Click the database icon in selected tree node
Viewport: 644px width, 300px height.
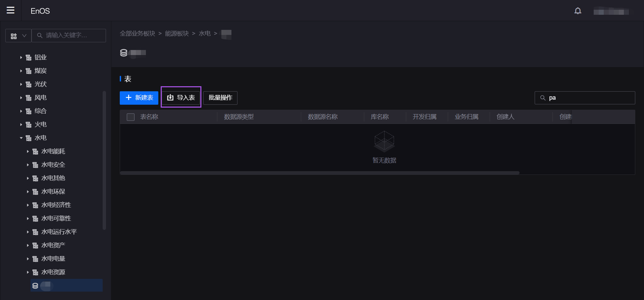pos(35,286)
